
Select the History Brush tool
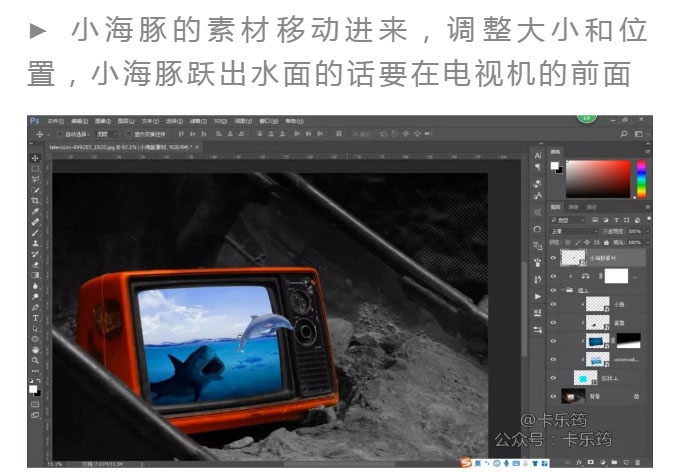point(36,254)
